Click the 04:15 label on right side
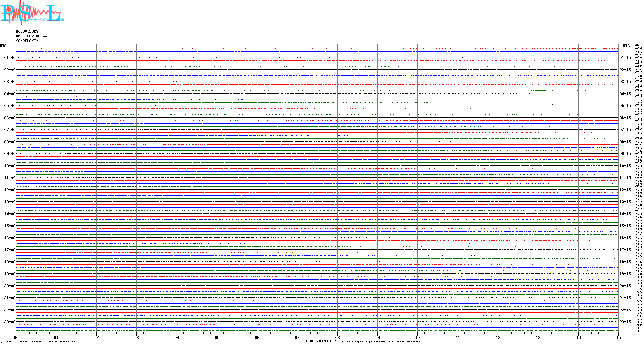 pyautogui.click(x=625, y=94)
